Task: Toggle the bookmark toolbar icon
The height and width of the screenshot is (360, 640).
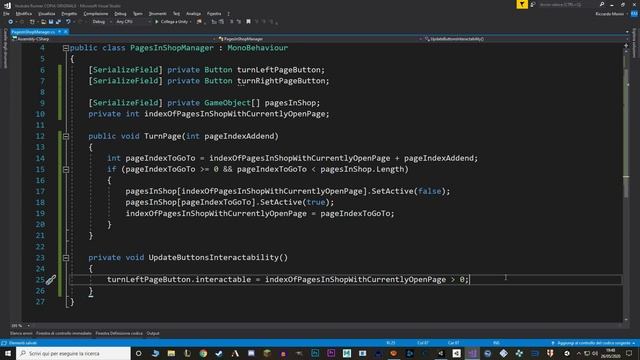Action: pyautogui.click(x=248, y=22)
